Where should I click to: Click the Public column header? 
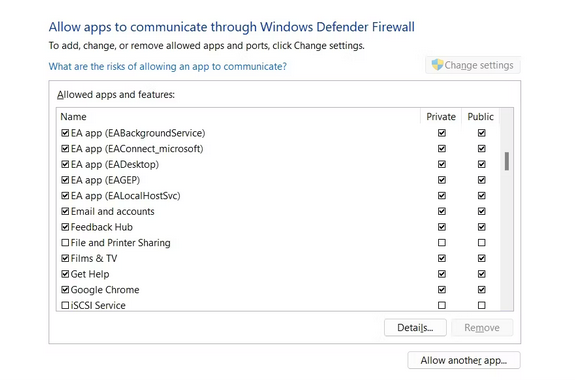[x=480, y=117]
